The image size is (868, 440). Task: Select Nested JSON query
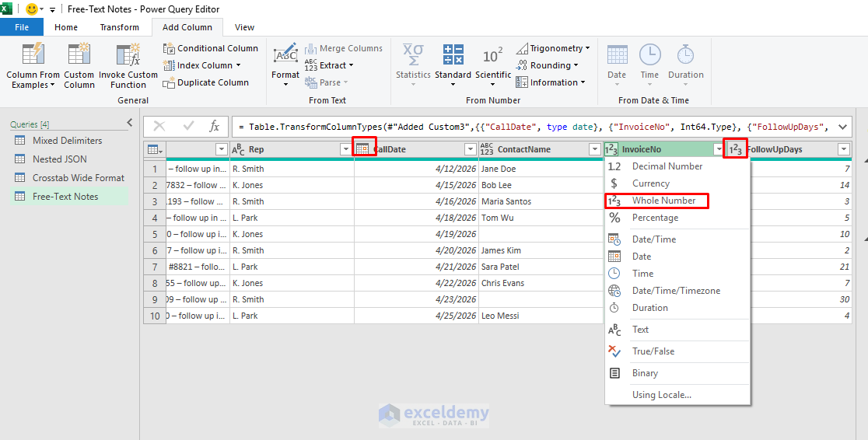(68, 159)
